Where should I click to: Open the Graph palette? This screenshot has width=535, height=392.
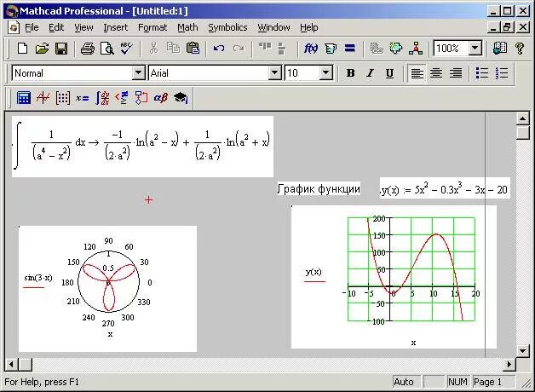point(43,98)
